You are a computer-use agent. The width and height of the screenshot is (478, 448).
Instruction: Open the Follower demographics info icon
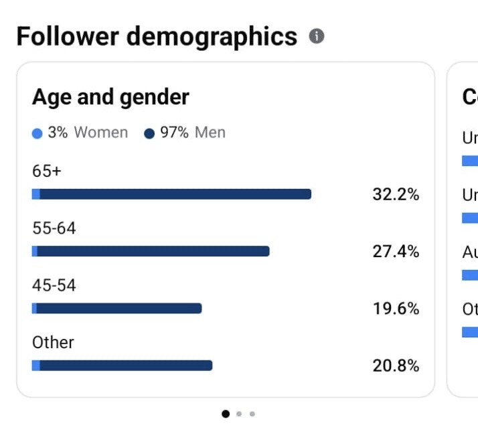(317, 36)
